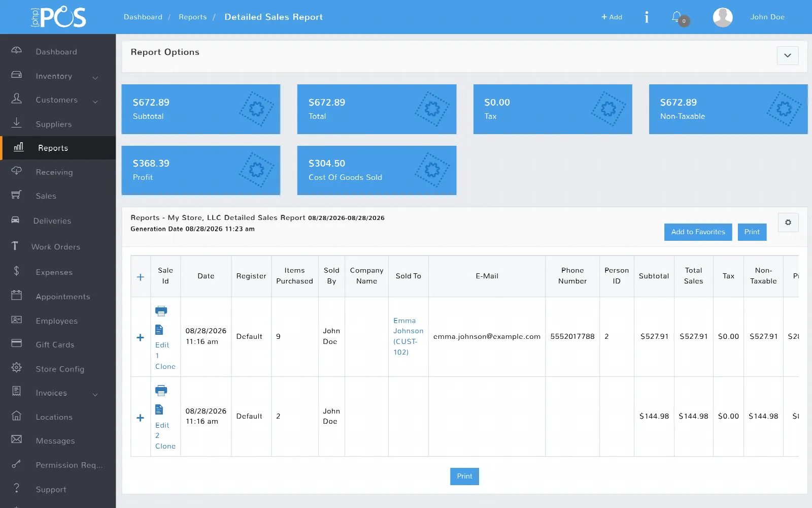Open Dashboard in the sidebar
The width and height of the screenshot is (812, 508).
(56, 52)
